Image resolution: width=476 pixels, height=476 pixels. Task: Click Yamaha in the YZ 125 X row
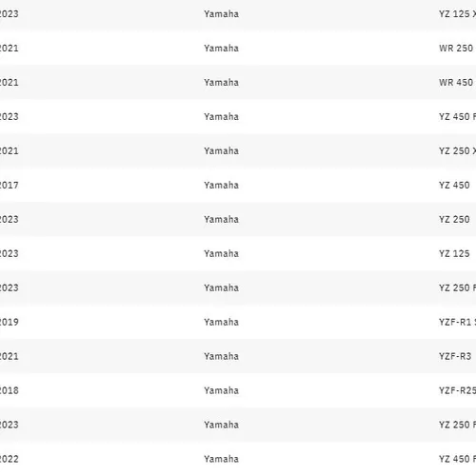tap(221, 14)
